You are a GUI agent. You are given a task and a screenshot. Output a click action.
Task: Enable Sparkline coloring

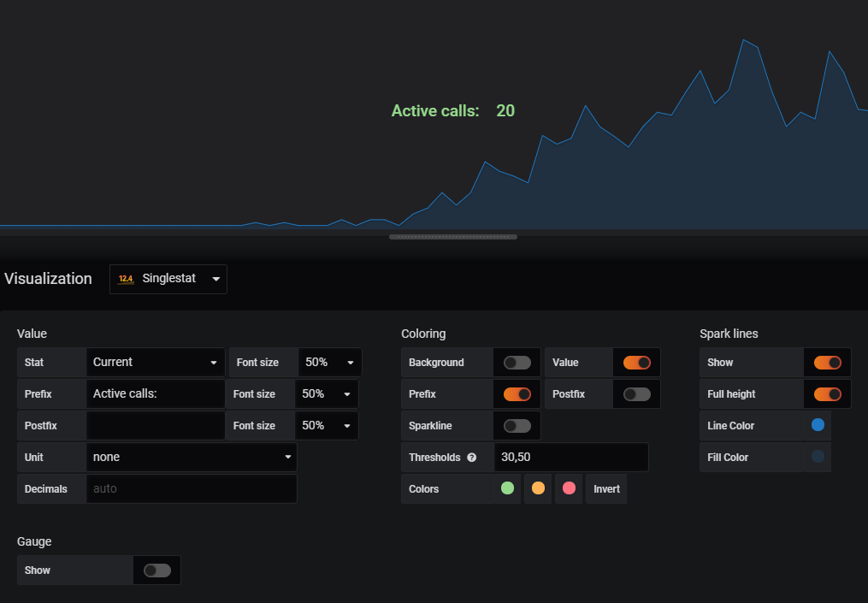(x=517, y=425)
